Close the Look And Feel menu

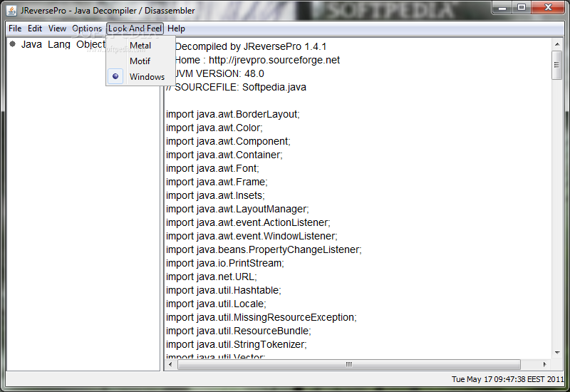[135, 29]
